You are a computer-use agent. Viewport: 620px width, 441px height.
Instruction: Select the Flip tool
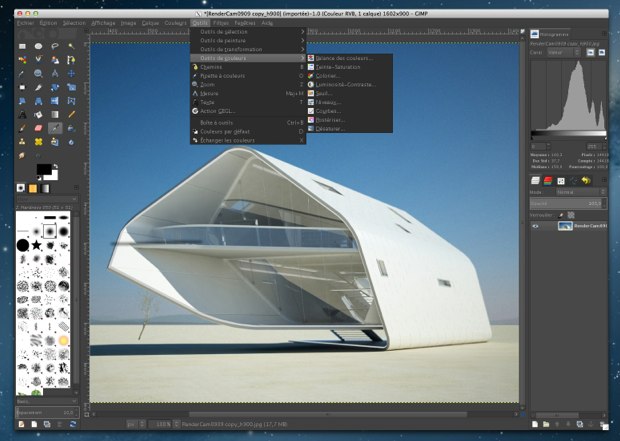click(55, 101)
